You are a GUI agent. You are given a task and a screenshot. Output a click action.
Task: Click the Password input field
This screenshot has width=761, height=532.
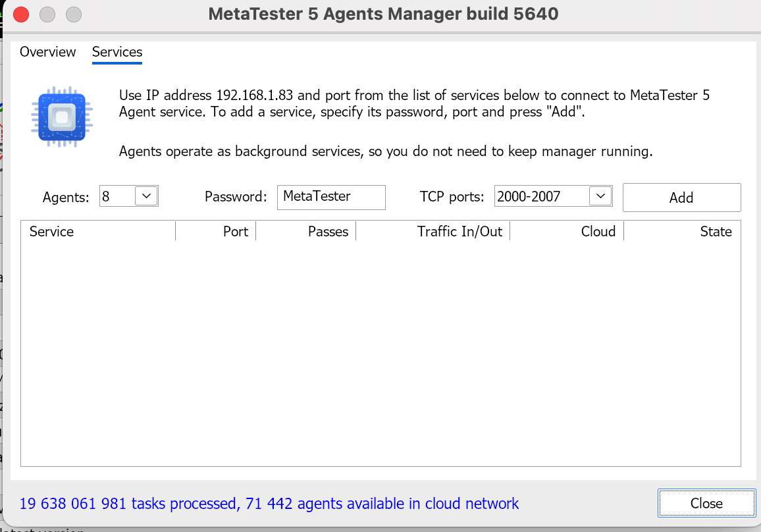(x=331, y=197)
